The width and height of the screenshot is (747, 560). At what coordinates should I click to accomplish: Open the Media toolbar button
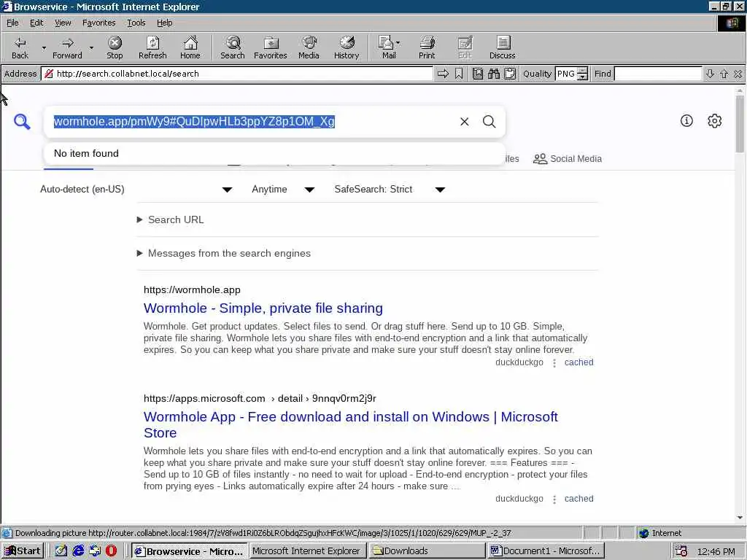coord(309,47)
